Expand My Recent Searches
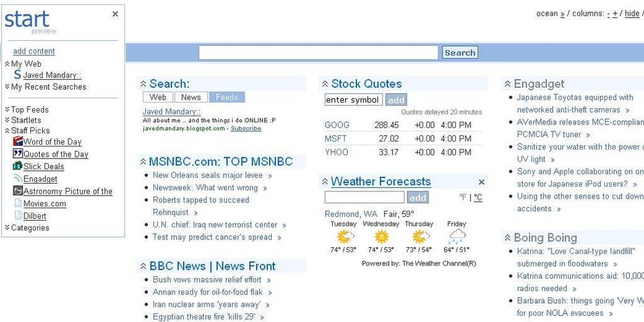The height and width of the screenshot is (322, 644). click(x=7, y=87)
